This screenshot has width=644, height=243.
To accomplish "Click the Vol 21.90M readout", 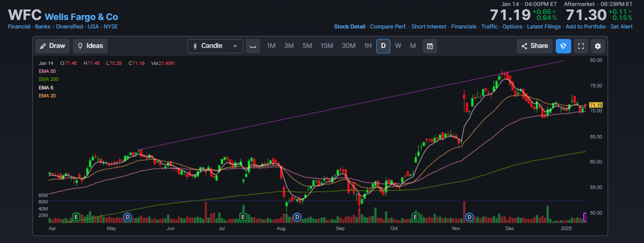I will point(163,63).
